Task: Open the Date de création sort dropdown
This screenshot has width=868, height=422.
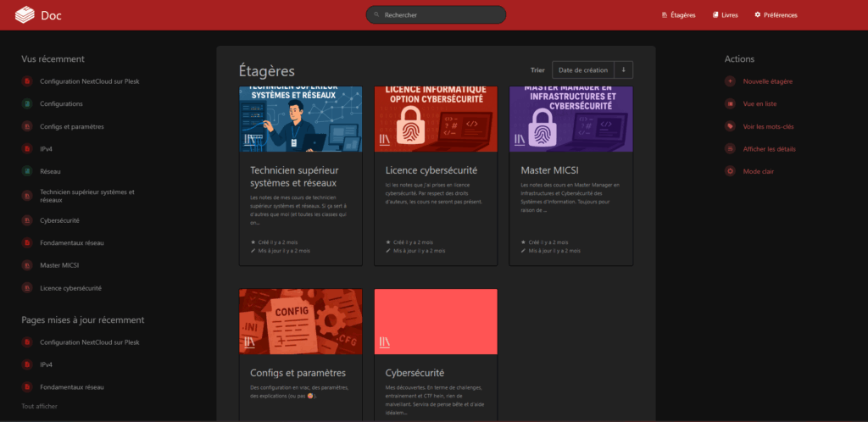Action: 583,70
